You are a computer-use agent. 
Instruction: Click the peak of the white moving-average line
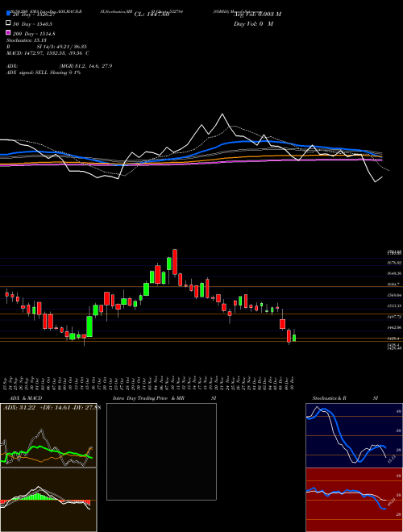point(222,114)
